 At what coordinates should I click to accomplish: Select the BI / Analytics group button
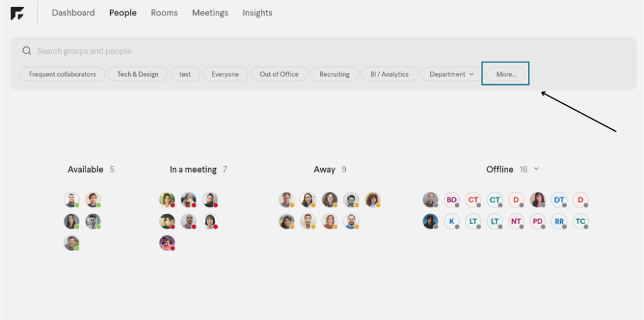point(389,74)
